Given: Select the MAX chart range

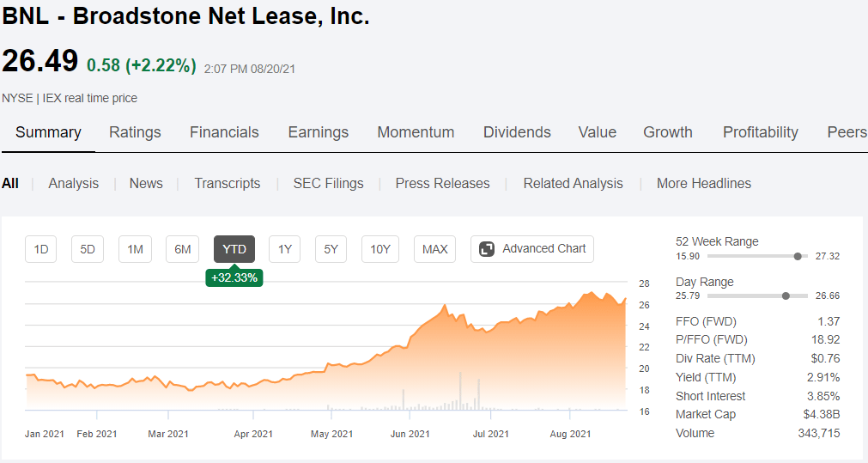Looking at the screenshot, I should point(435,249).
